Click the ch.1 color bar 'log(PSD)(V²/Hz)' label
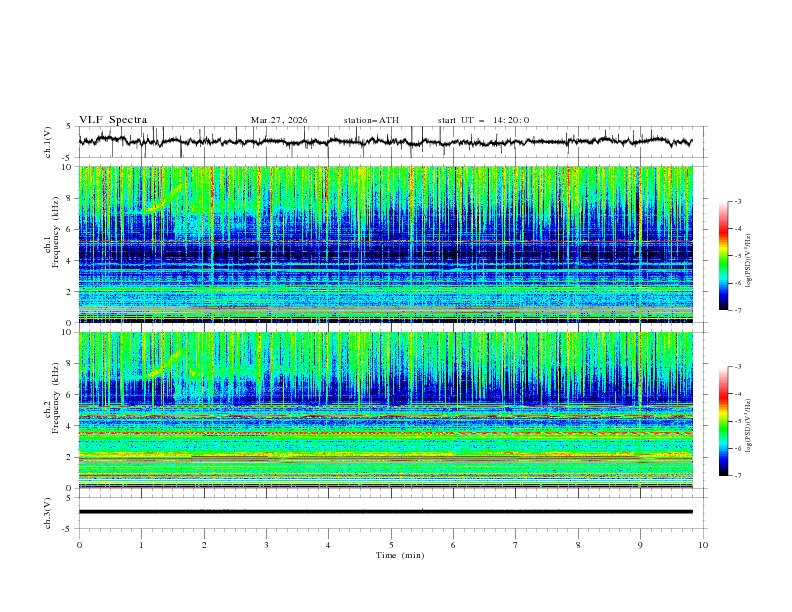The image size is (792, 612). pos(749,261)
